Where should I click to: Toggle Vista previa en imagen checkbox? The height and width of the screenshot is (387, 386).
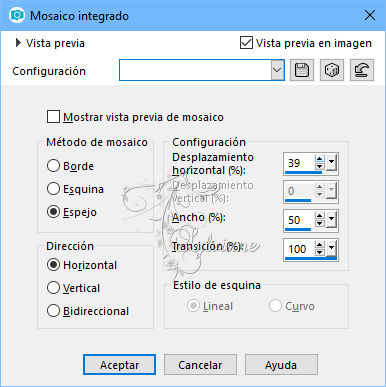pyautogui.click(x=246, y=43)
